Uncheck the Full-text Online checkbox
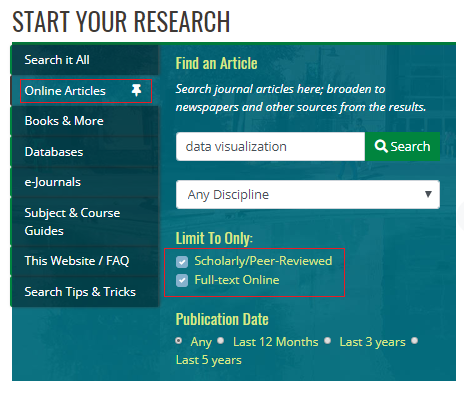 click(x=182, y=280)
